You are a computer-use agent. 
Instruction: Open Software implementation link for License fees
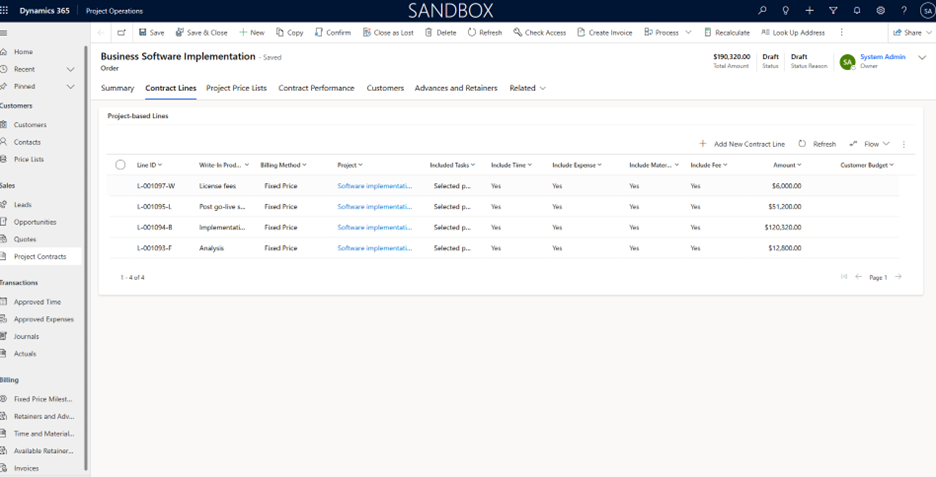point(374,186)
